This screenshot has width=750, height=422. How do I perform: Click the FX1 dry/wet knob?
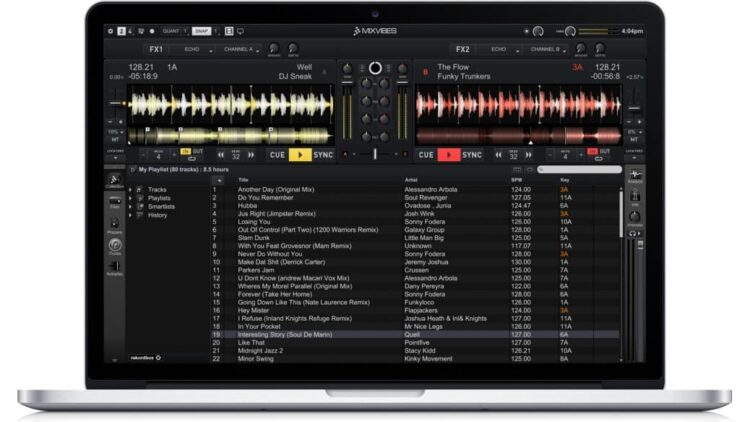pyautogui.click(x=274, y=48)
